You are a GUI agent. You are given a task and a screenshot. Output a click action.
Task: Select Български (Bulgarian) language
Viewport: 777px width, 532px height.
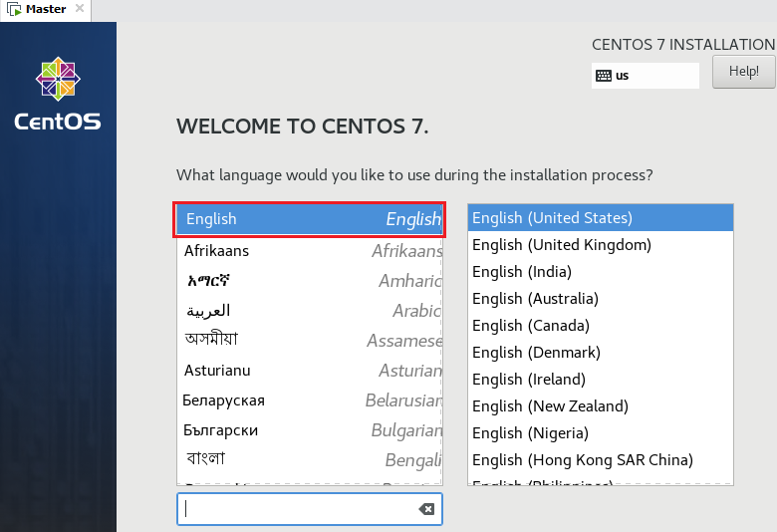click(309, 430)
